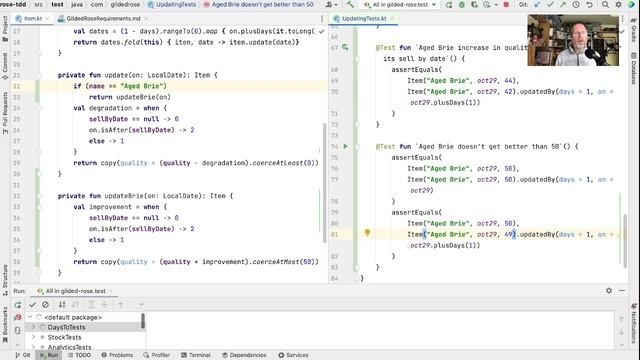The image size is (640, 360).
Task: Rerun tests with the top toolbar Run icon
Action: click(x=449, y=4)
